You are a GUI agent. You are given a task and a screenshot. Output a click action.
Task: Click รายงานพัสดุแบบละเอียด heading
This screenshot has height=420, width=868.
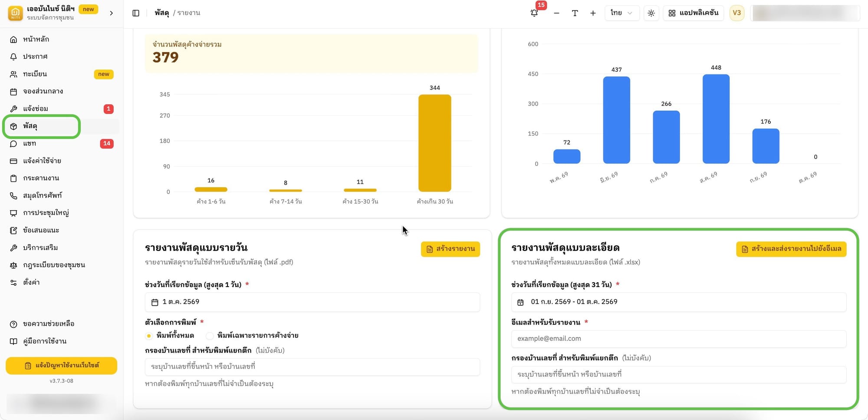[566, 248]
